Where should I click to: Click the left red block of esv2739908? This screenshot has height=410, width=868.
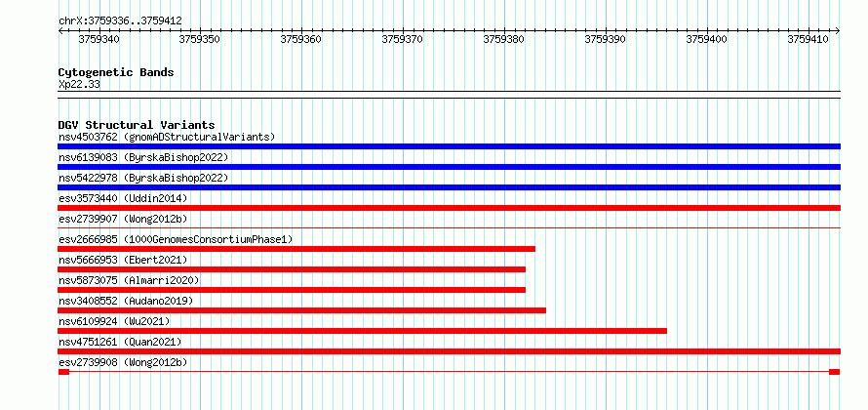(x=63, y=372)
